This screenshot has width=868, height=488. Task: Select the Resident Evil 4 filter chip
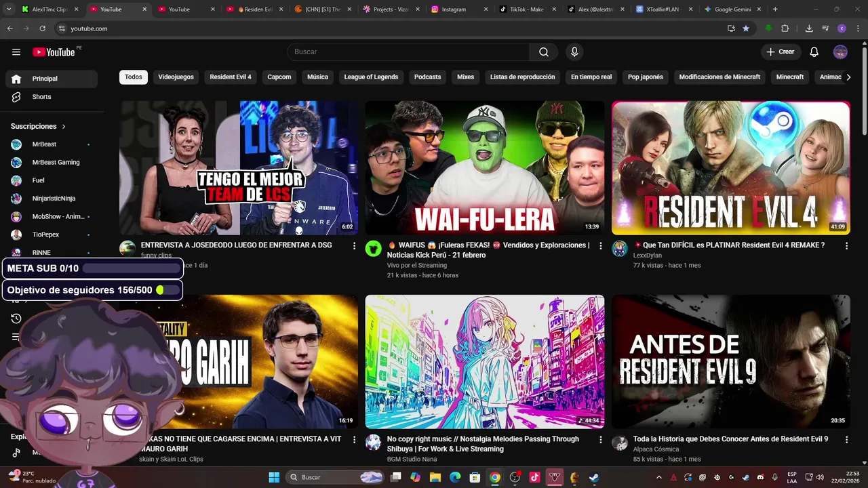click(x=231, y=77)
